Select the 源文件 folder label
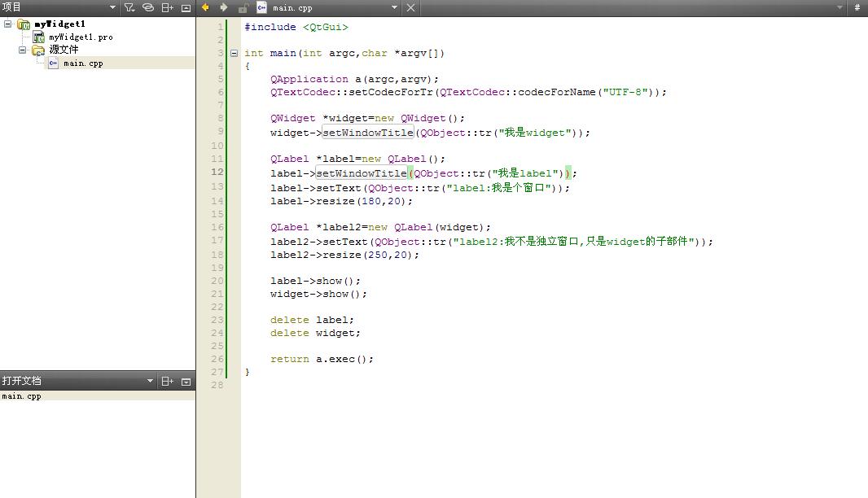This screenshot has height=498, width=868. (x=64, y=50)
